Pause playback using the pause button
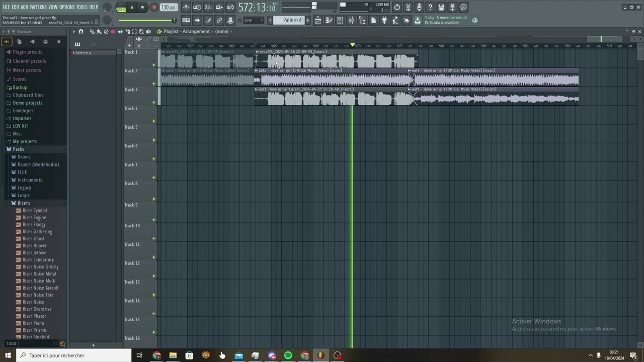644x362 pixels. point(132,8)
